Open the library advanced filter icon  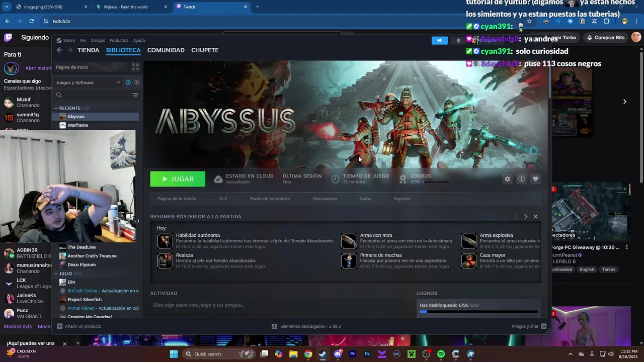click(x=135, y=95)
